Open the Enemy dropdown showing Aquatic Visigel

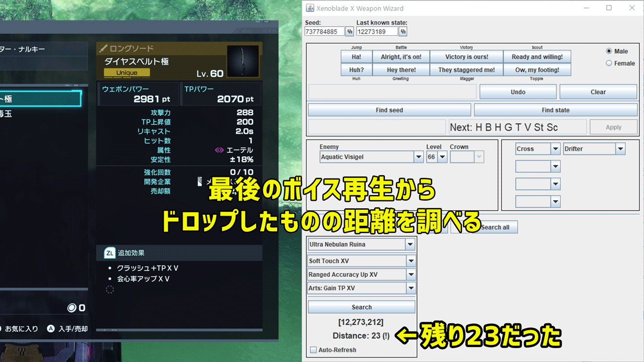419,157
